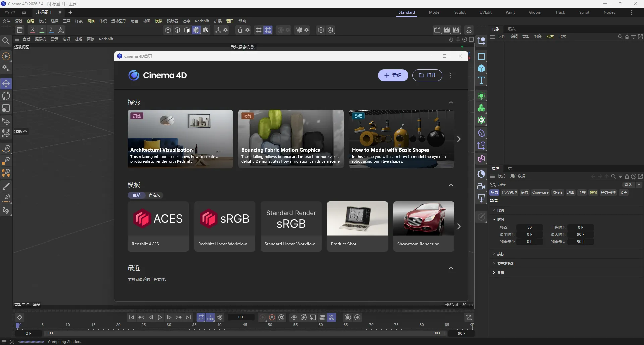The image size is (644, 345).
Task: Toggle autokeying A button
Action: [x=272, y=317]
